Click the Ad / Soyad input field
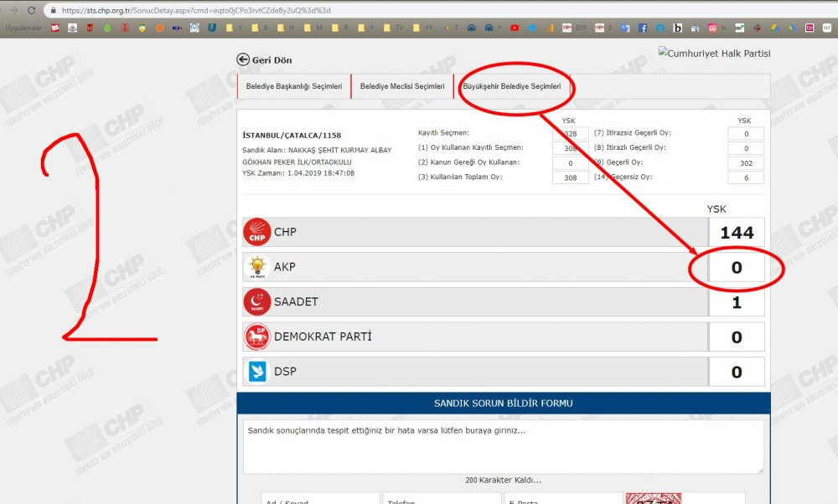The image size is (838, 504). 320,499
